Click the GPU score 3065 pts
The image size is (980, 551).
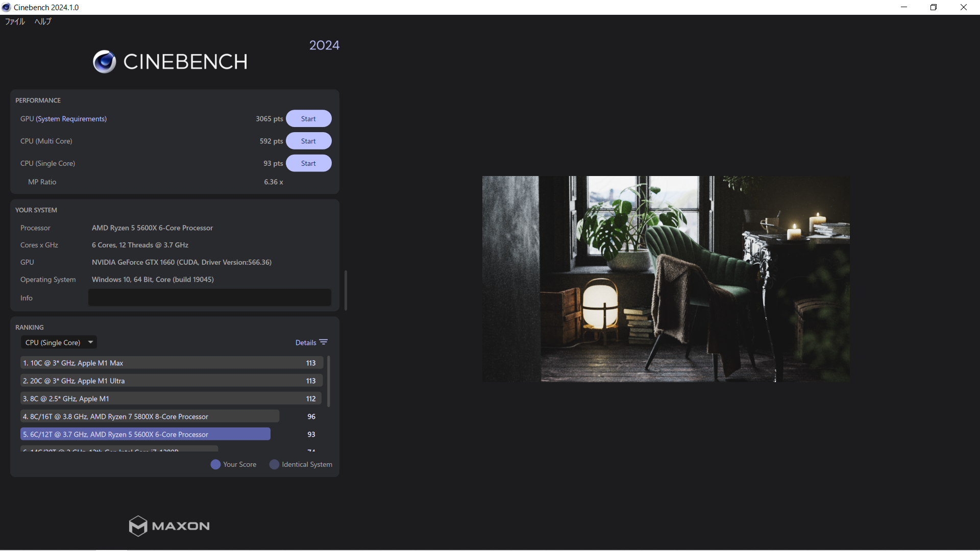[269, 119]
